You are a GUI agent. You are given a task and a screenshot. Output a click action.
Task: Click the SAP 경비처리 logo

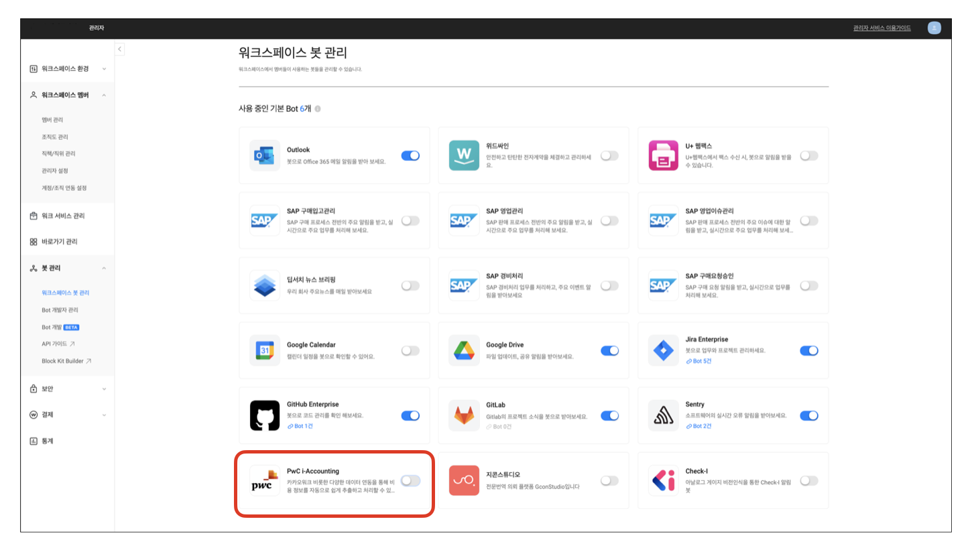click(x=464, y=285)
